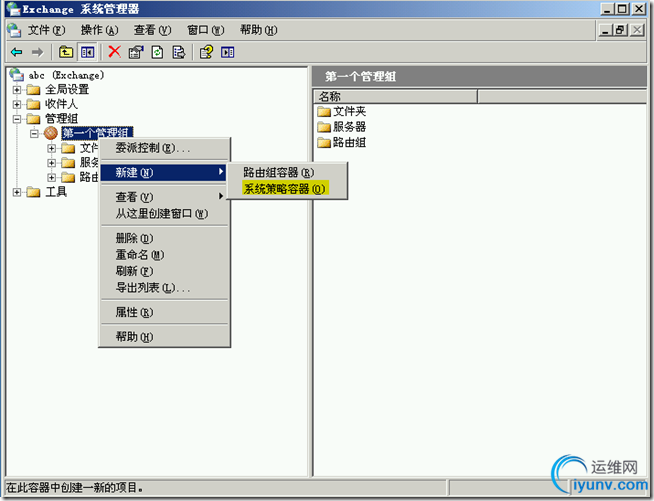654x501 pixels.
Task: Click the abc (Exchange) root icon
Action: (17, 75)
